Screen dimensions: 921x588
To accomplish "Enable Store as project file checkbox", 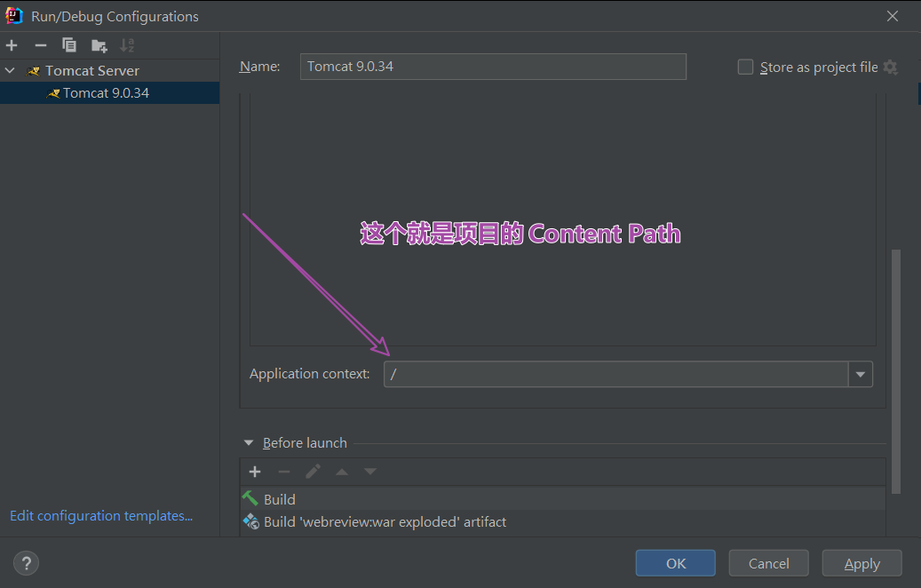I will coord(745,67).
